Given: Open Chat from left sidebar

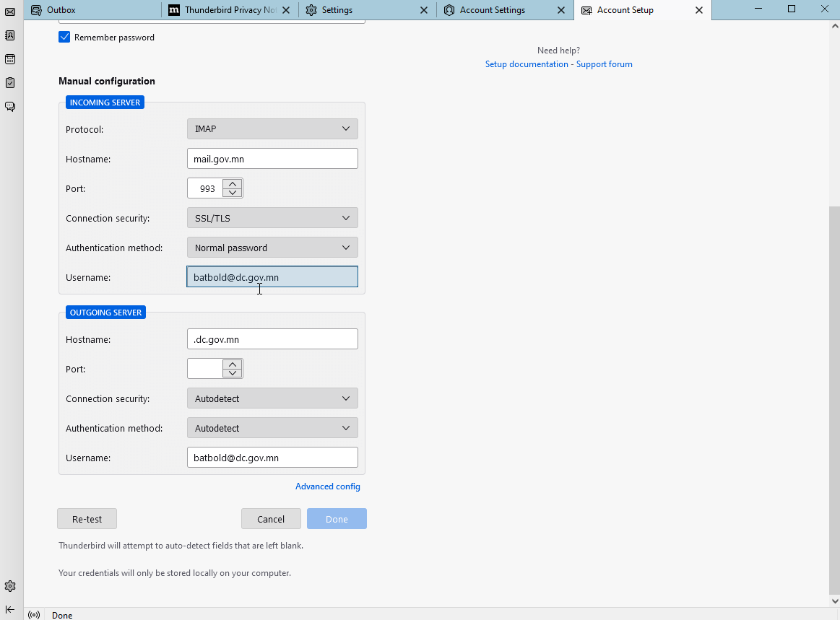Looking at the screenshot, I should coord(10,107).
